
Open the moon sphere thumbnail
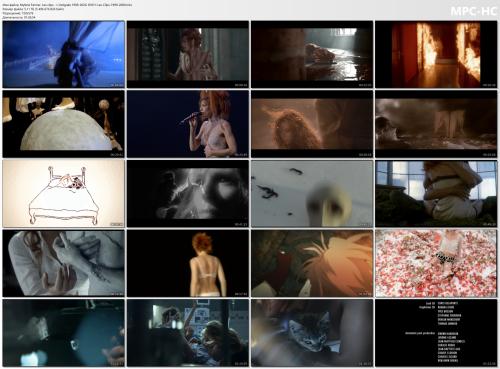click(x=64, y=124)
